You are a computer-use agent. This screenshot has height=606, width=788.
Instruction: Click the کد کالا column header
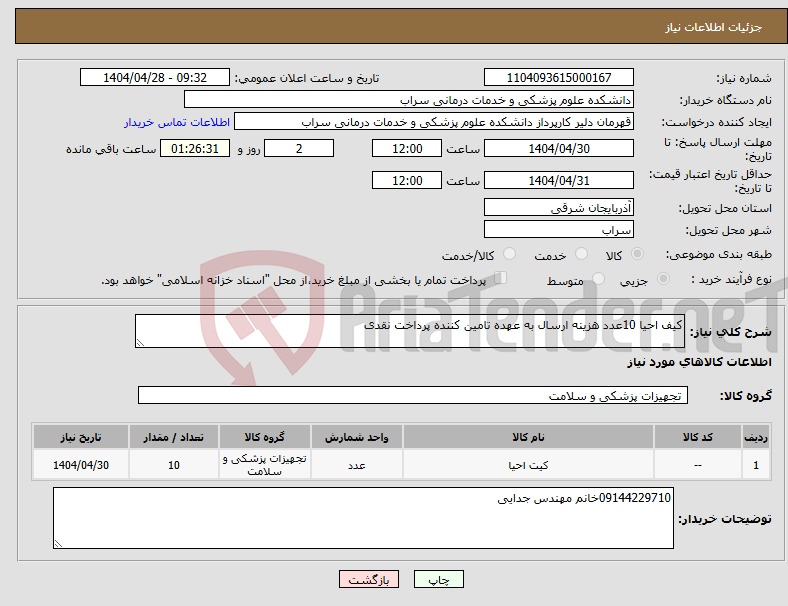point(698,437)
